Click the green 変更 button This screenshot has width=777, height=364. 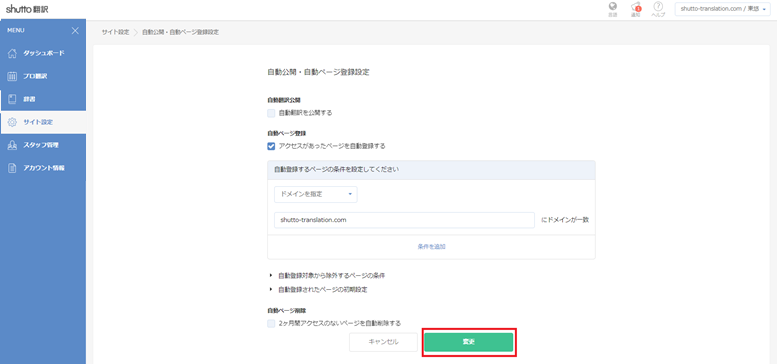(x=469, y=342)
